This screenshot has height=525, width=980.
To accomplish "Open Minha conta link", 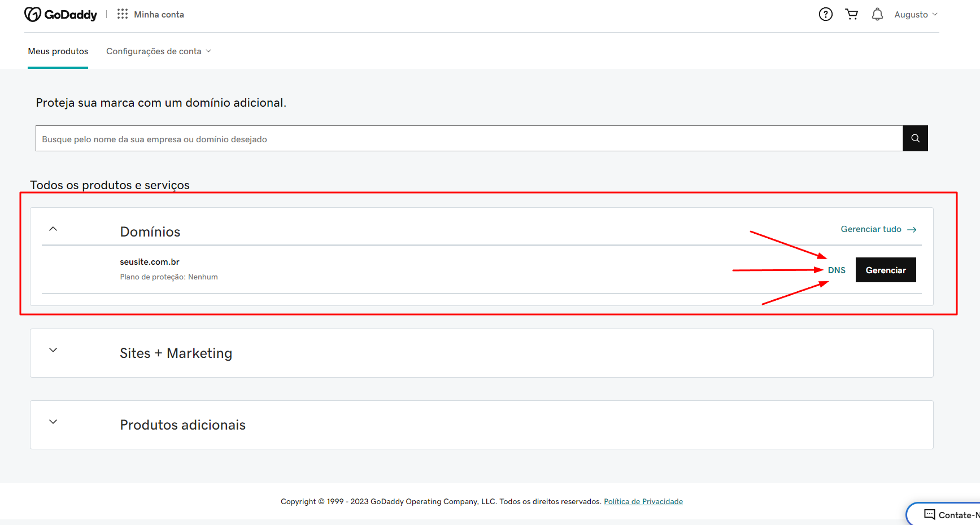I will click(159, 15).
